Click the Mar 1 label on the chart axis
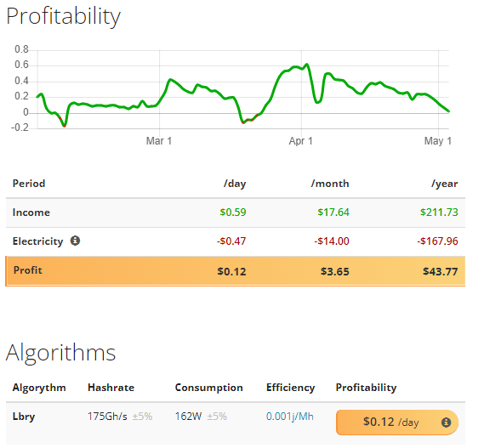Image resolution: width=484 pixels, height=448 pixels. (x=159, y=141)
